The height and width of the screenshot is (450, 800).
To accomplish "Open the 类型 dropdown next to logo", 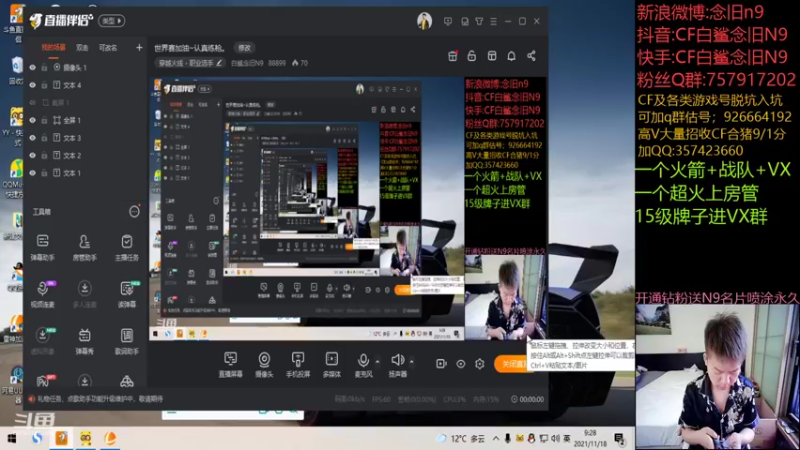I will point(112,21).
